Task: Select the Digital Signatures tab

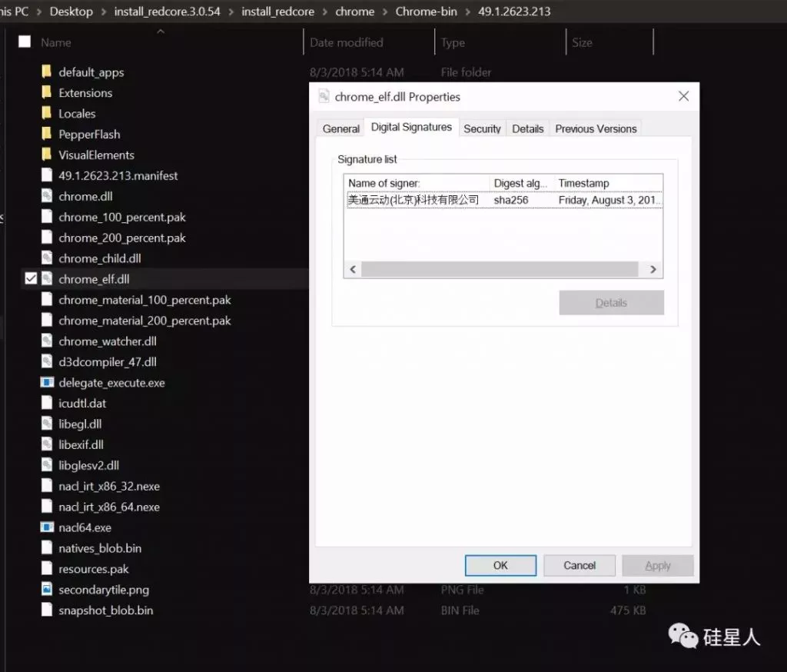Action: point(411,127)
